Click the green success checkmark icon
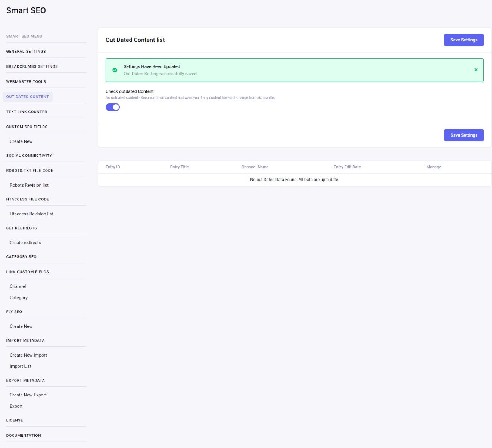This screenshot has width=492, height=448. pyautogui.click(x=115, y=70)
